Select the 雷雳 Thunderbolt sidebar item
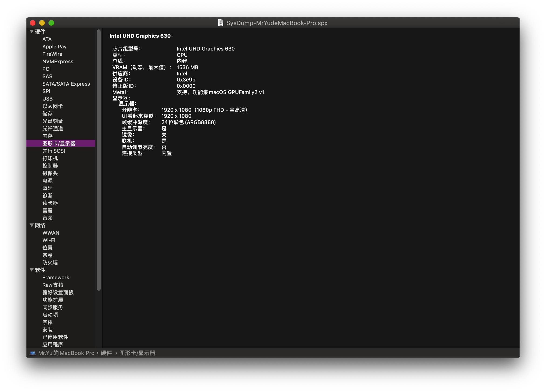 (48, 210)
